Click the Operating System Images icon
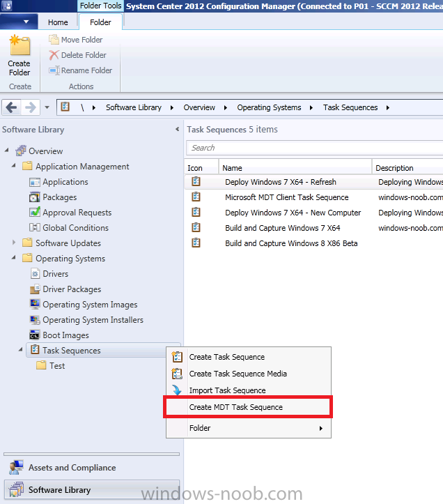The width and height of the screenshot is (443, 504). (35, 304)
